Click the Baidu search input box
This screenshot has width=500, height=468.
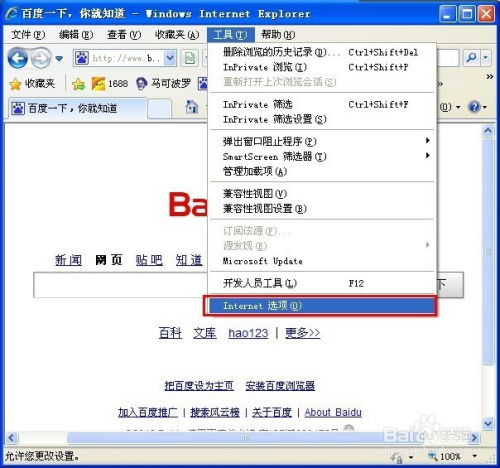point(121,285)
